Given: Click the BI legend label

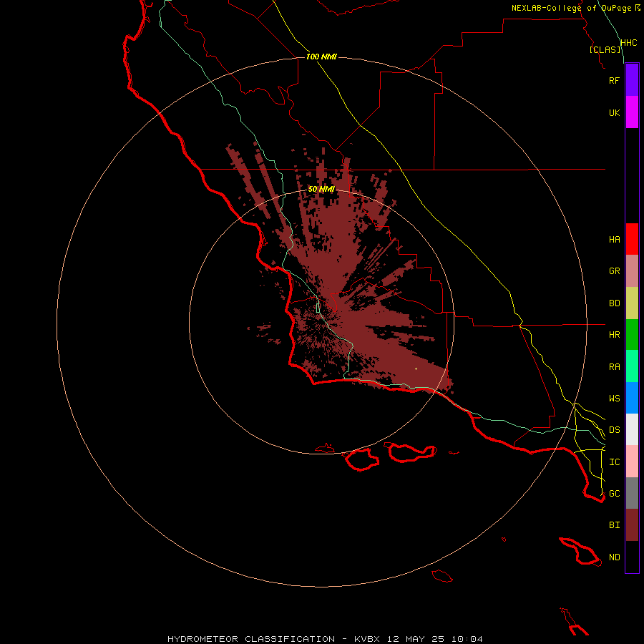Looking at the screenshot, I should pos(614,525).
